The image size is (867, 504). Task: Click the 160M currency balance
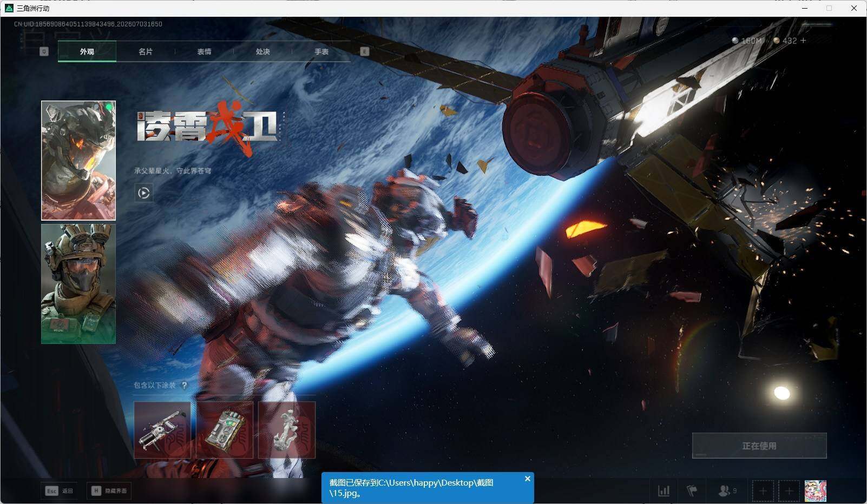747,41
